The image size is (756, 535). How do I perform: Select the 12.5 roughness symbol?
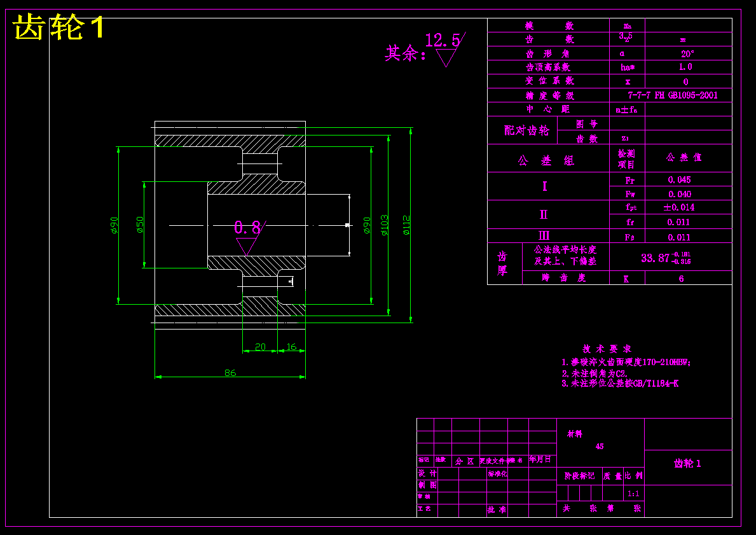coord(445,49)
